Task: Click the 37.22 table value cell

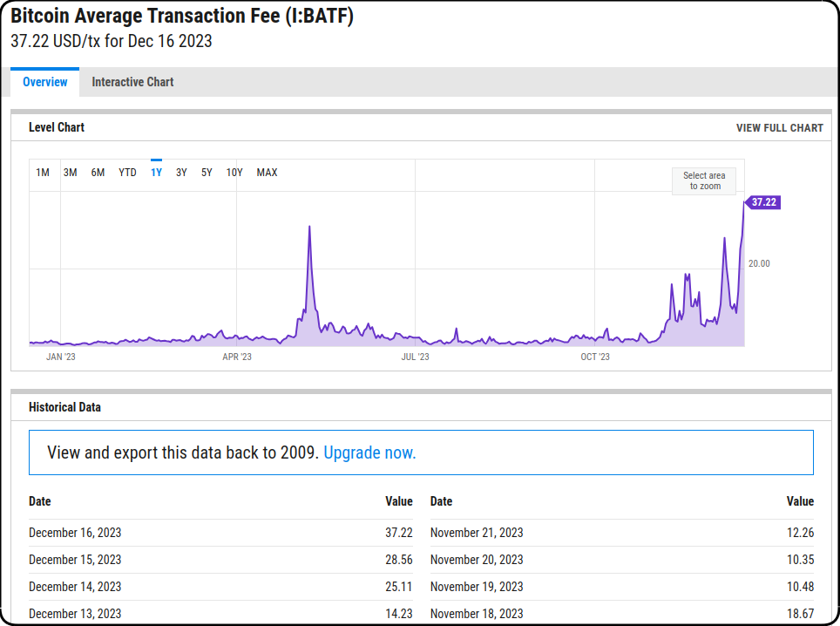Action: [398, 533]
